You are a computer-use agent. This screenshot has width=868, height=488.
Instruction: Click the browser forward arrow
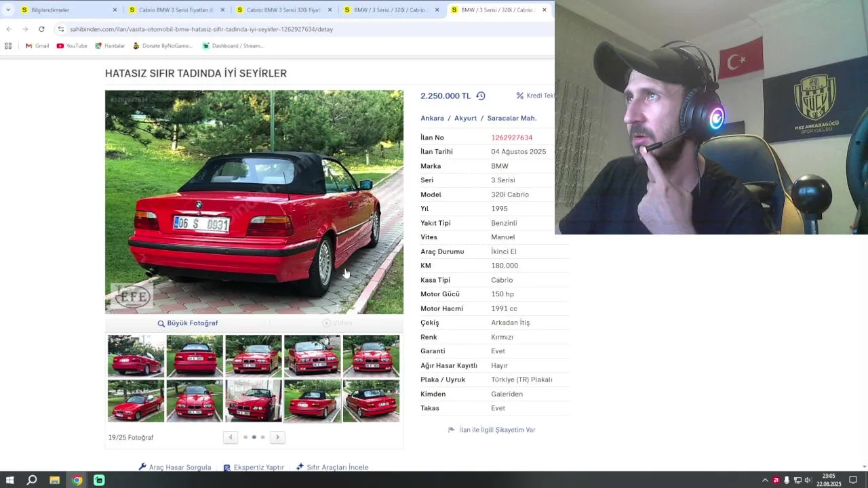coord(25,29)
